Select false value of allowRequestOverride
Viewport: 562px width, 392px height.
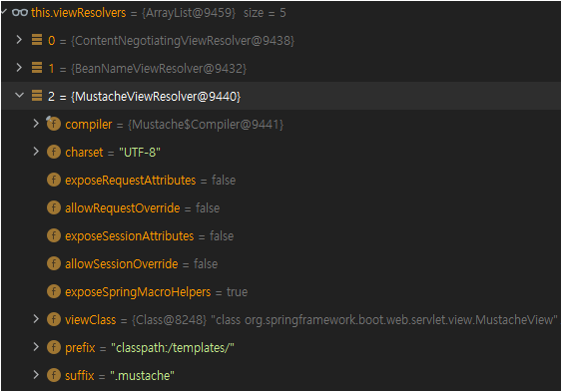[208, 208]
